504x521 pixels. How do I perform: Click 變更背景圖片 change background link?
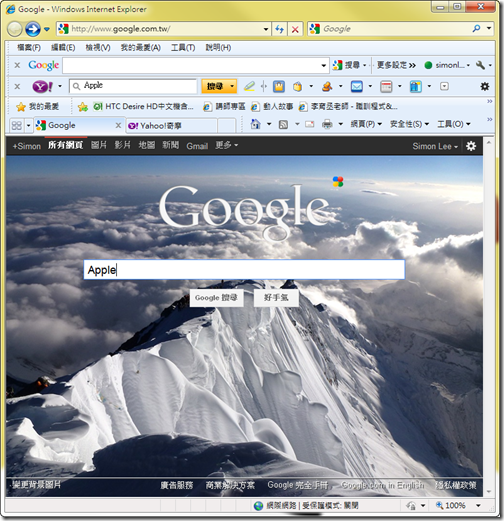[36, 485]
